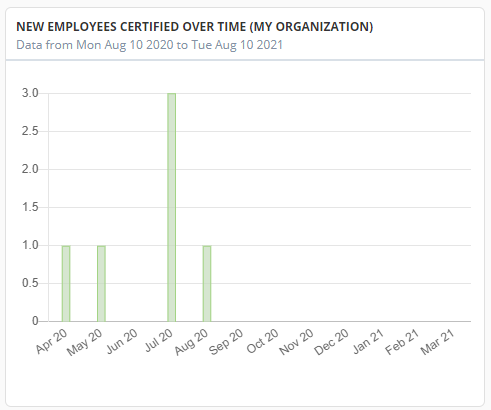Click the chart title text

(195, 27)
